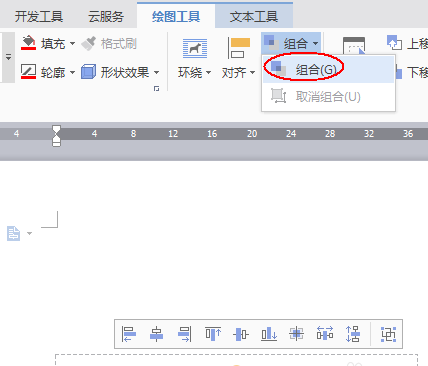Expand the ribbon overflow arrow at left
The height and width of the screenshot is (366, 428).
click(9, 57)
